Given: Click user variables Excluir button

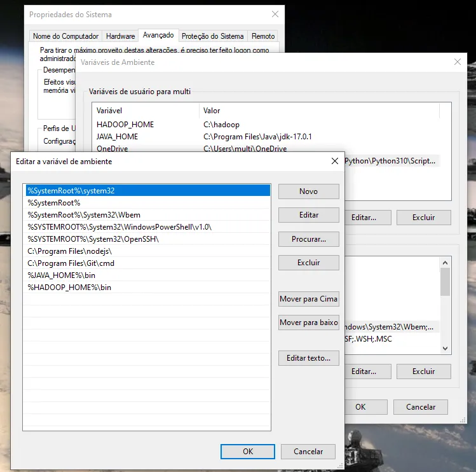Looking at the screenshot, I should click(423, 218).
